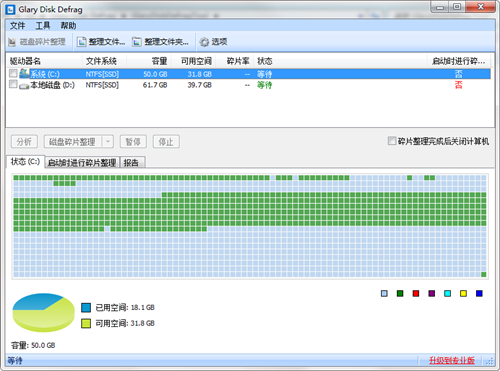Open the 文件 menu
The image size is (500, 371).
17,26
